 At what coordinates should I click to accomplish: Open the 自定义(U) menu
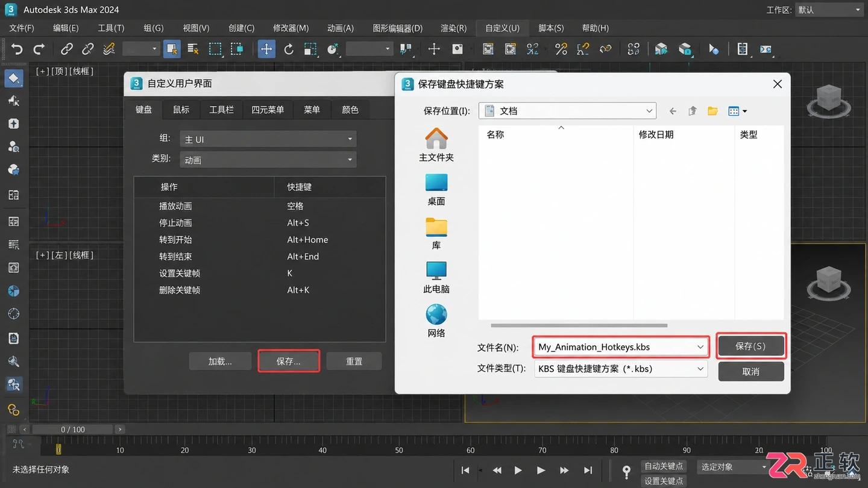click(x=503, y=28)
